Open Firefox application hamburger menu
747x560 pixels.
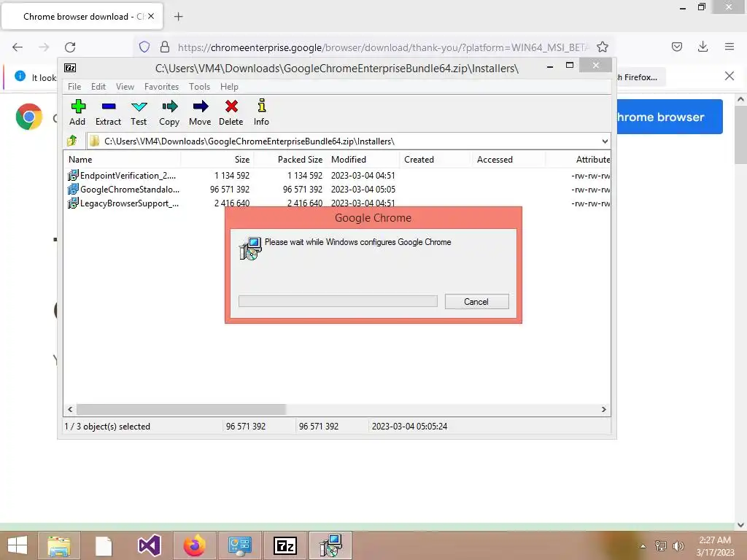pos(729,47)
